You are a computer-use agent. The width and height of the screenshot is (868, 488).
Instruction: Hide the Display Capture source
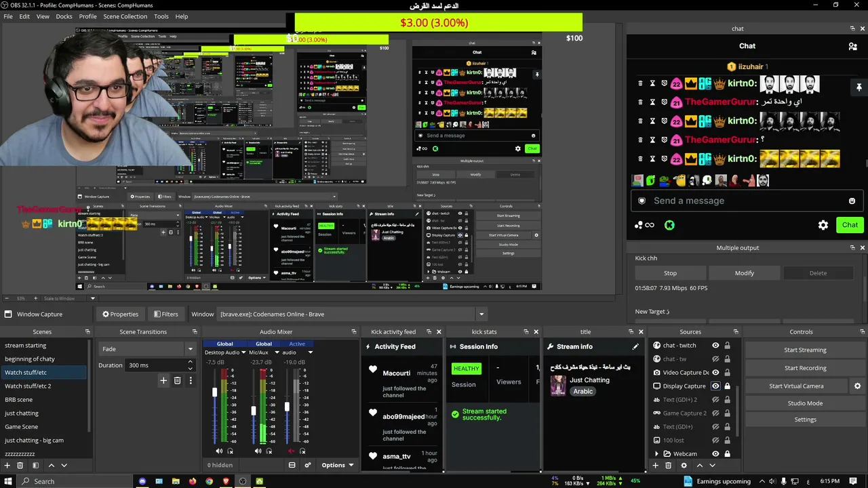tap(715, 386)
